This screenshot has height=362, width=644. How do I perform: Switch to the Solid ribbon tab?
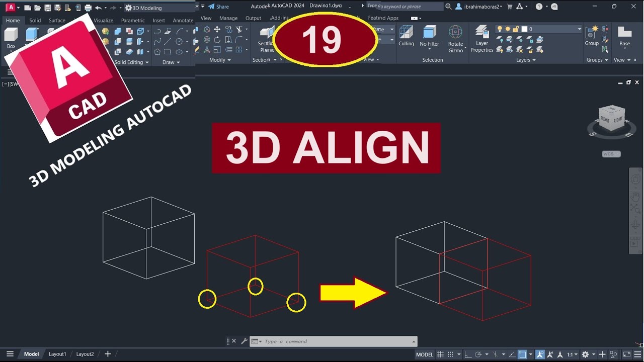[x=35, y=21]
